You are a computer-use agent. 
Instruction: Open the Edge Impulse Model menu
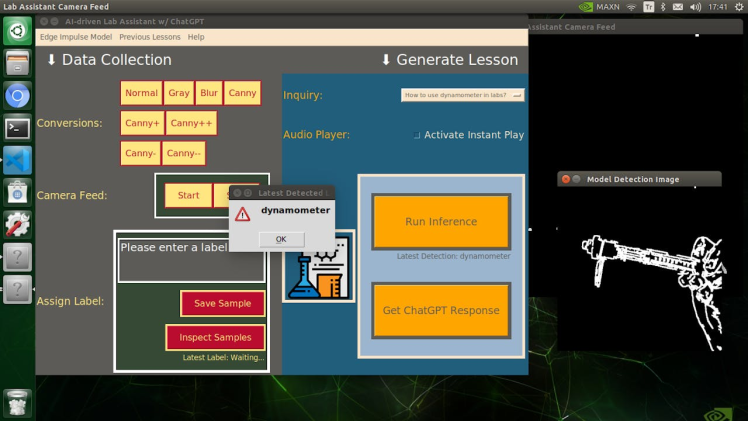point(75,37)
